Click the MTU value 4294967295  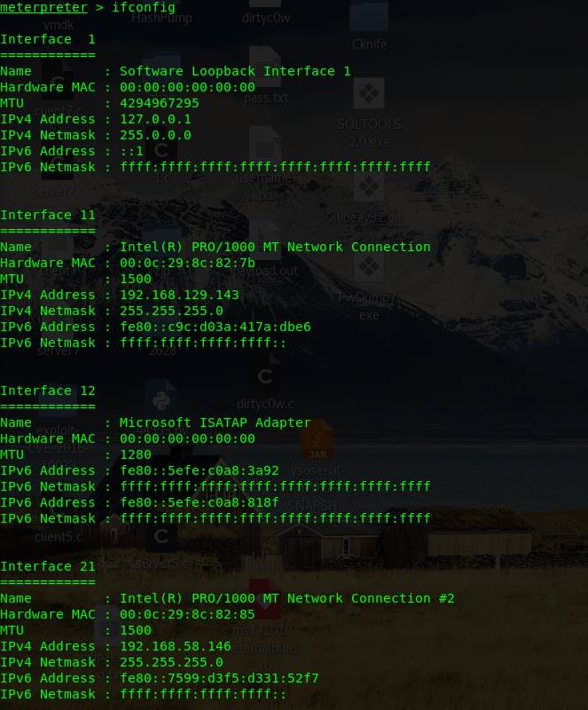click(159, 103)
